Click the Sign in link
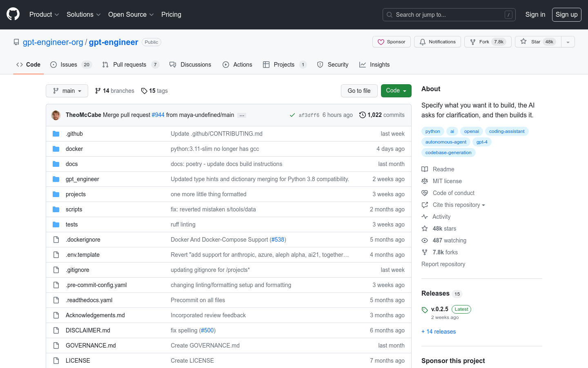 point(535,14)
